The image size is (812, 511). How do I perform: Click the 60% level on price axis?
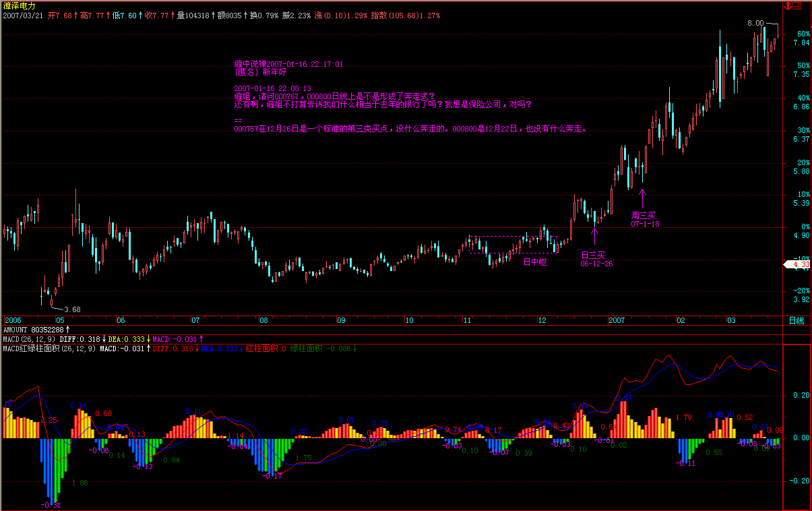point(803,33)
